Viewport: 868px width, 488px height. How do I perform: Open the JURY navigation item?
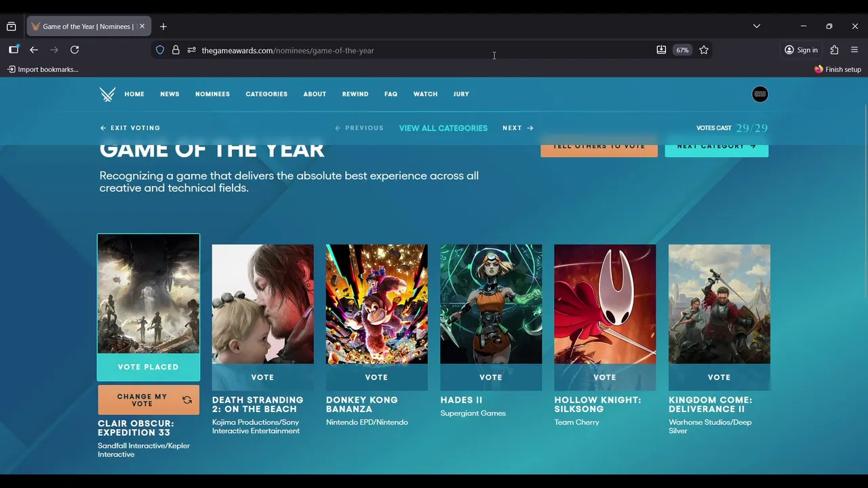(x=461, y=94)
